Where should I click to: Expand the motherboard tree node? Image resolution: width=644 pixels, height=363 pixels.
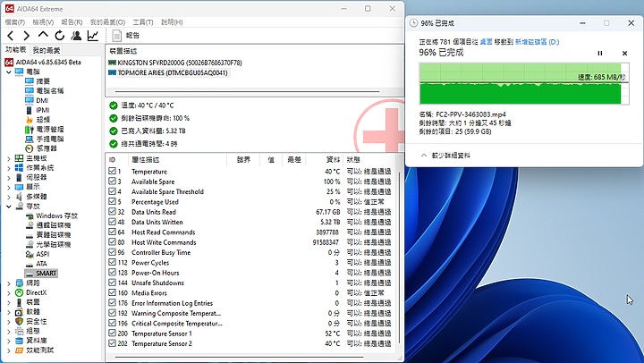[9, 158]
